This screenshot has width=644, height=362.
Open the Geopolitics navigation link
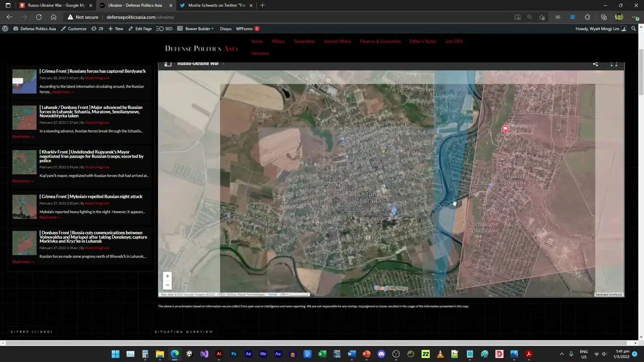[304, 41]
